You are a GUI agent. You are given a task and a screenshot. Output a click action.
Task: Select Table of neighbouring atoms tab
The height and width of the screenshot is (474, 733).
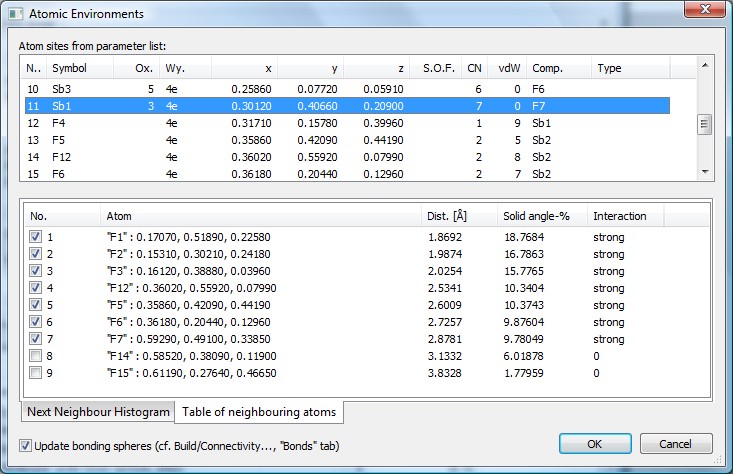click(259, 412)
